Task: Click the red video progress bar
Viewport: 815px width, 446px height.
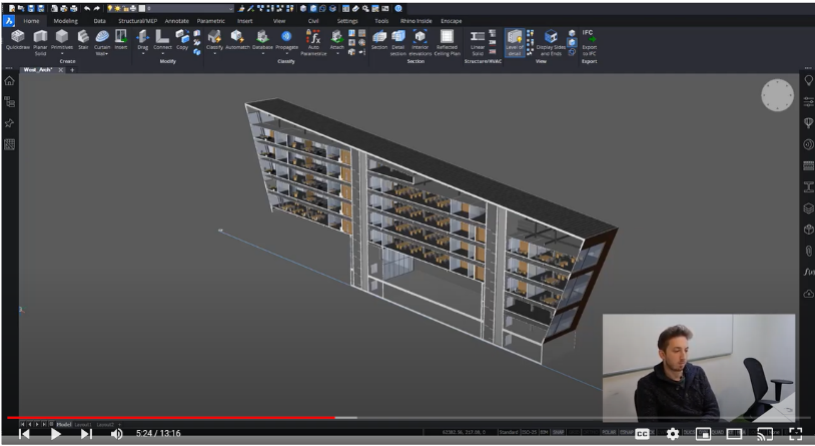Action: click(x=170, y=417)
